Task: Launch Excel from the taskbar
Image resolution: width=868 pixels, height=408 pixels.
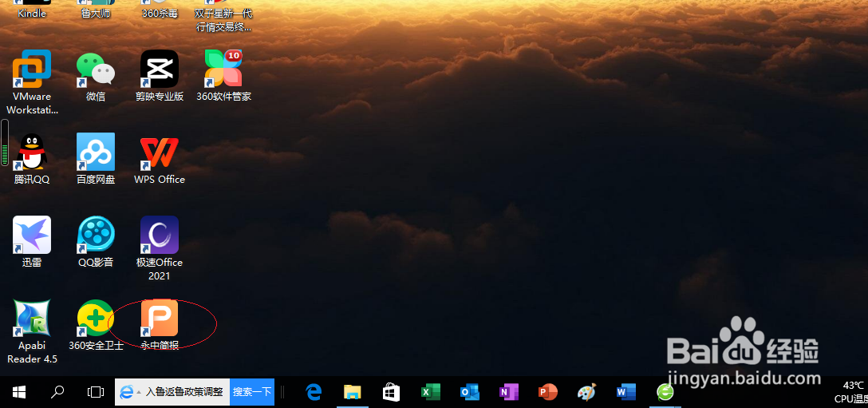Action: (430, 392)
